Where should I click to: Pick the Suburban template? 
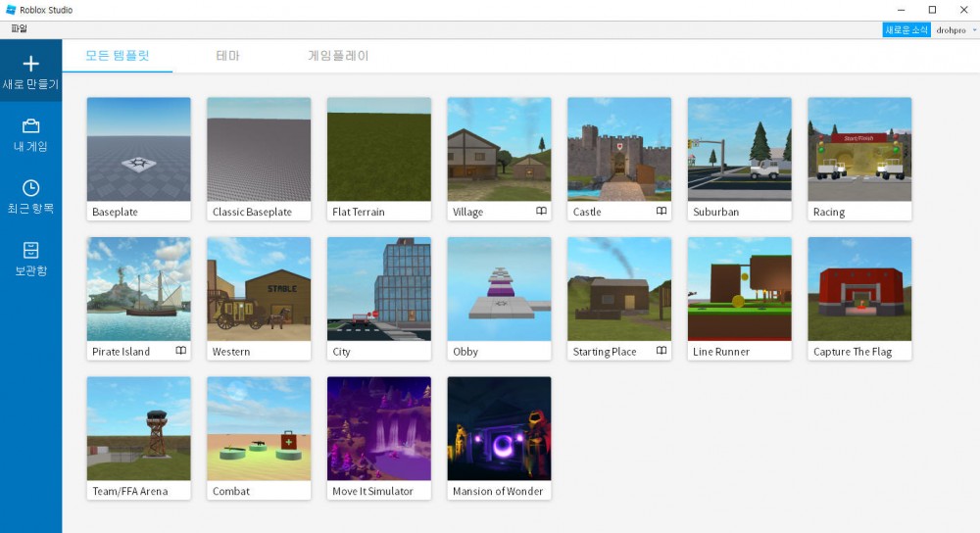739,159
